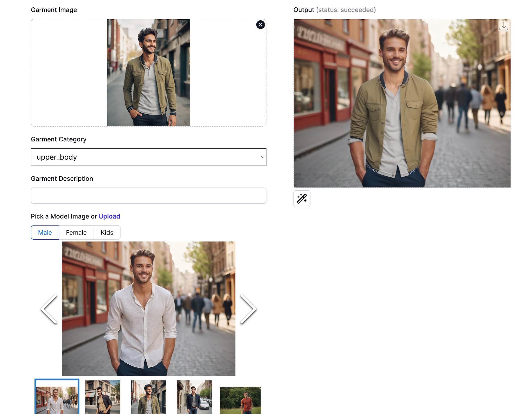The width and height of the screenshot is (532, 414).
Task: Click the large model preview image
Action: click(x=148, y=309)
